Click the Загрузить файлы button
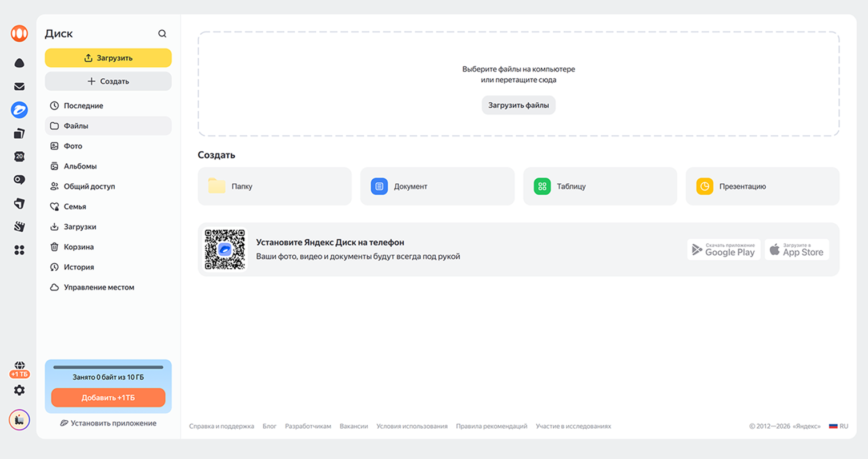Viewport: 868px width, 459px height. [519, 105]
